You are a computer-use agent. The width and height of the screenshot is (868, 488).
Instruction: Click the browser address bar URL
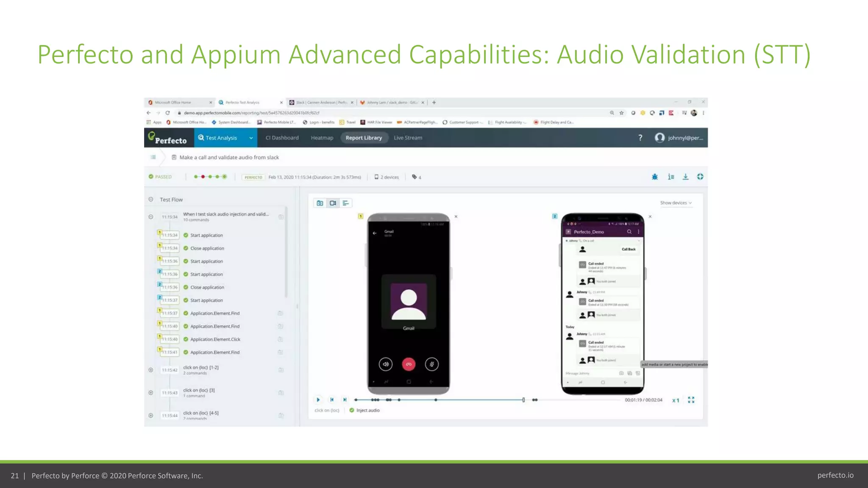pyautogui.click(x=251, y=113)
